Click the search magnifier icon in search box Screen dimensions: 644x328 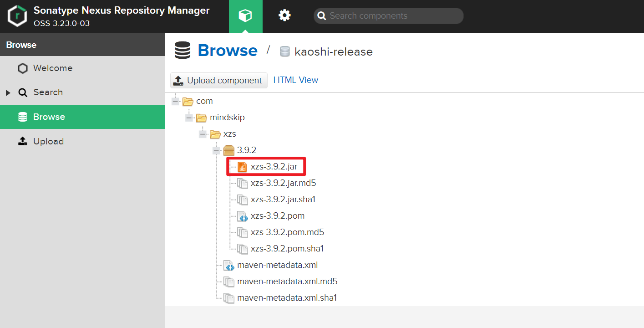coord(322,16)
